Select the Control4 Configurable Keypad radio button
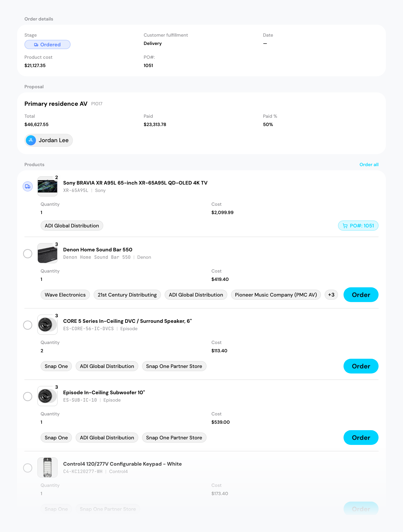403x532 pixels. click(28, 468)
